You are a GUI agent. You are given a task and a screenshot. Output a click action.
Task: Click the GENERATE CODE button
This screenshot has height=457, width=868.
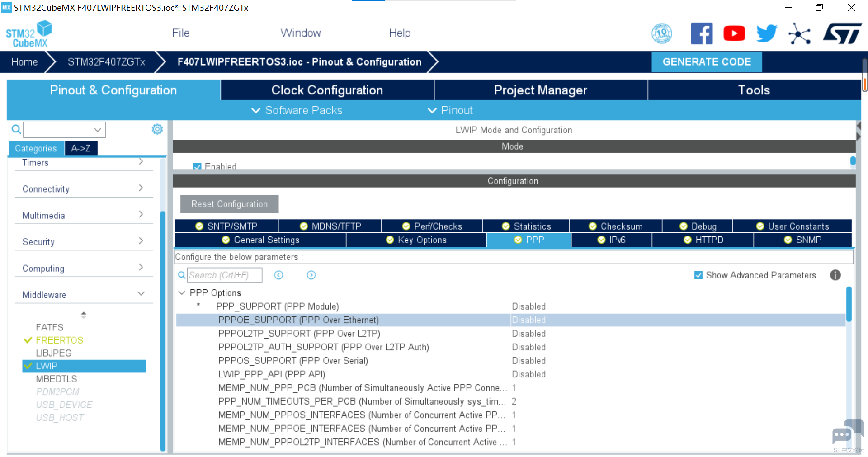[707, 62]
